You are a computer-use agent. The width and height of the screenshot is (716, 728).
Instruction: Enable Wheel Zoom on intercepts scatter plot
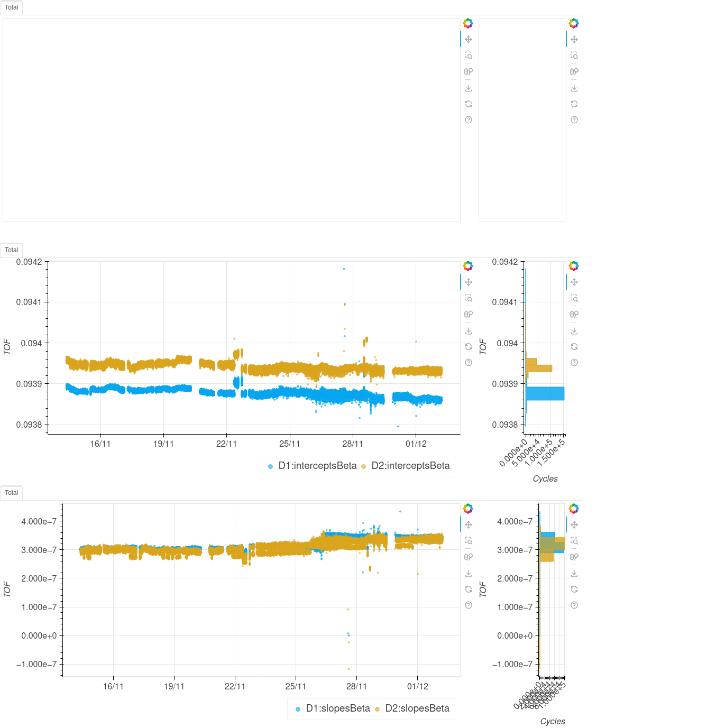pos(469,315)
